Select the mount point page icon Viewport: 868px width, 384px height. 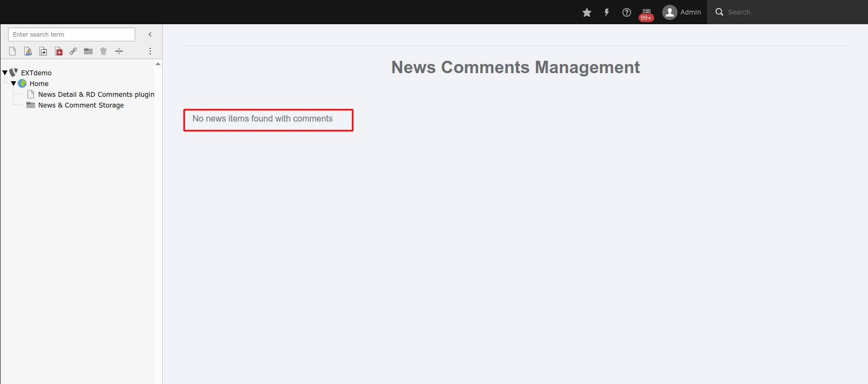(x=59, y=51)
